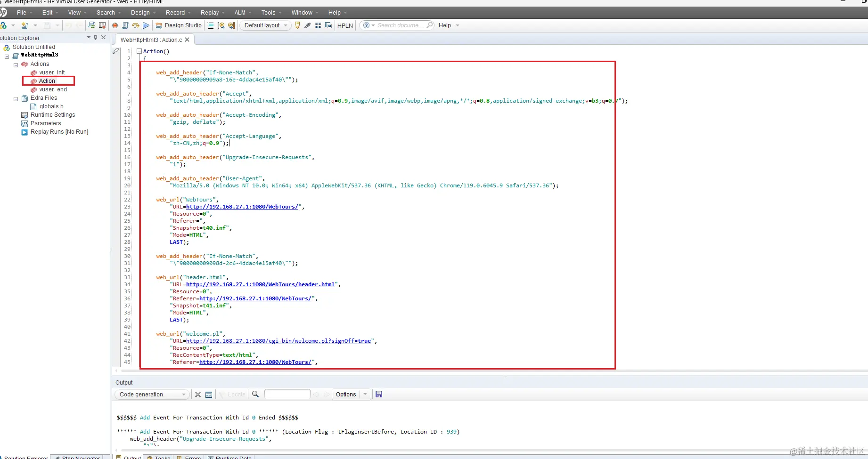This screenshot has width=868, height=459.
Task: Click the blue Replay play arrow
Action: pyautogui.click(x=146, y=25)
